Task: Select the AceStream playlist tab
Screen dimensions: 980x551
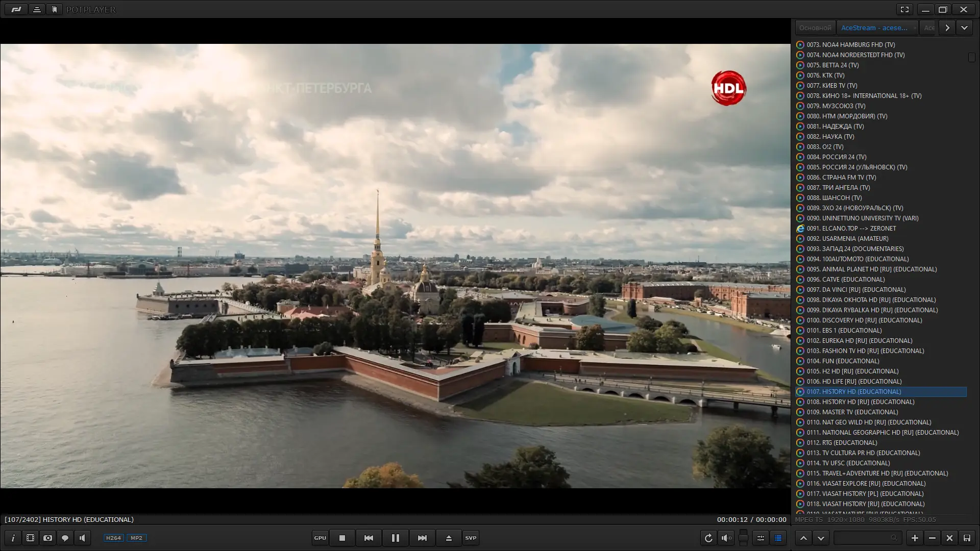Action: [874, 28]
